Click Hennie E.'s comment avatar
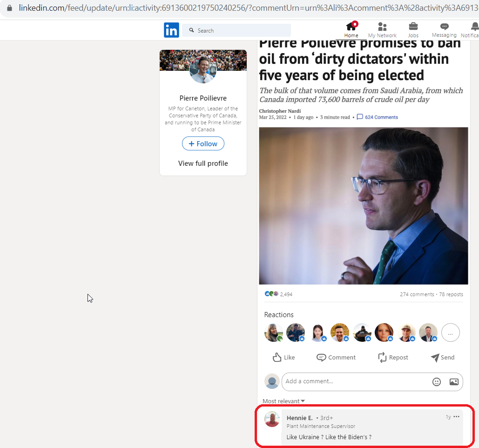This screenshot has width=479, height=448. tap(272, 419)
